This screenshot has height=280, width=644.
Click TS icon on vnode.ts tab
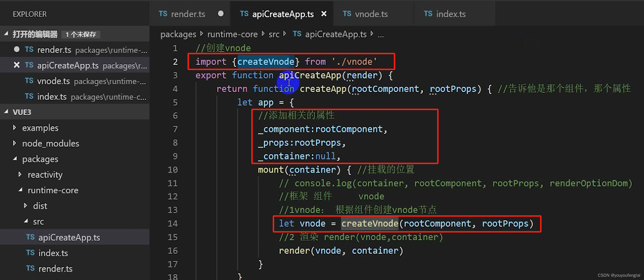tap(347, 14)
